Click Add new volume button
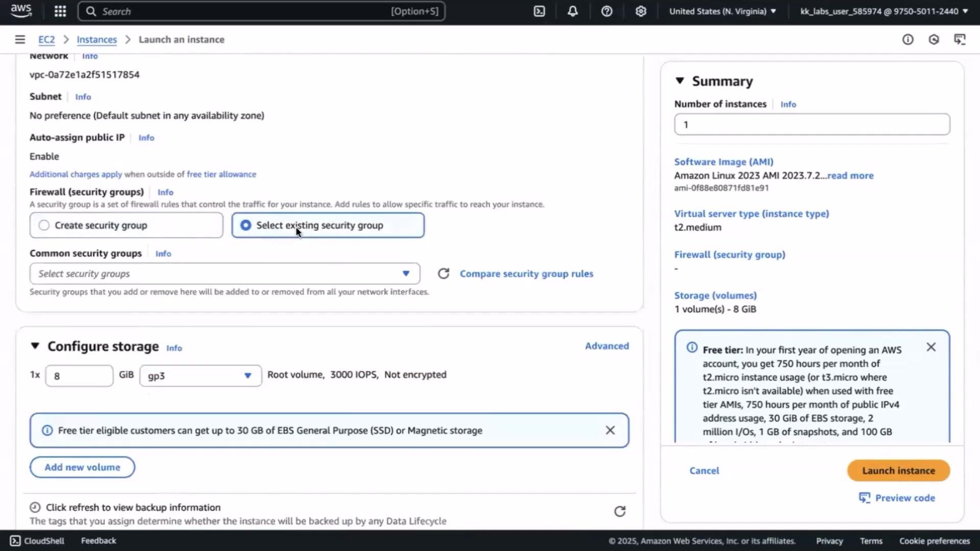 pyautogui.click(x=82, y=467)
